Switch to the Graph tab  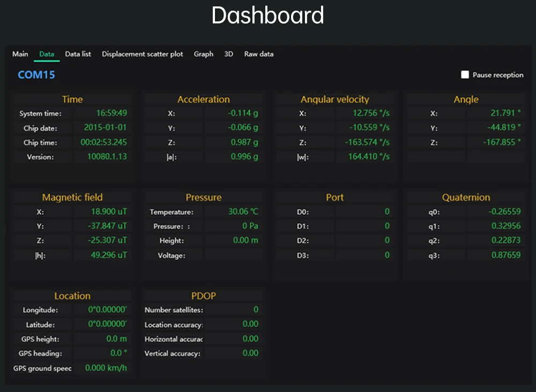(x=203, y=54)
